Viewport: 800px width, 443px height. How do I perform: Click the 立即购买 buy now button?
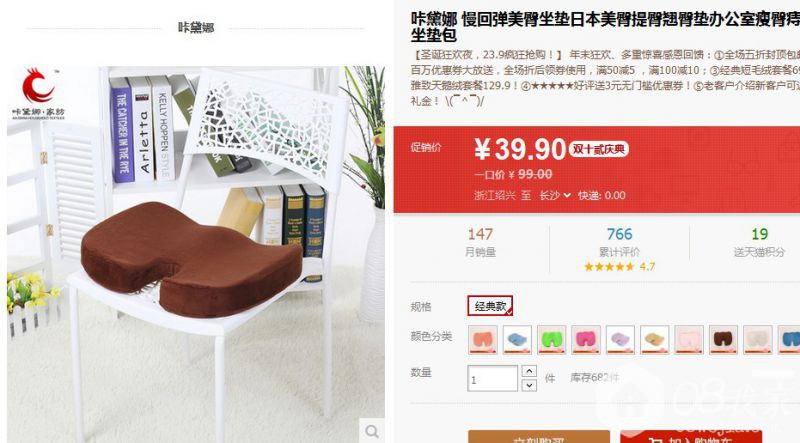coord(539,437)
